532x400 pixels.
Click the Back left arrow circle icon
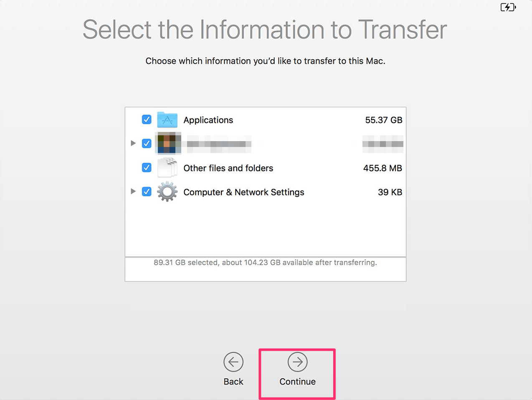click(x=233, y=362)
